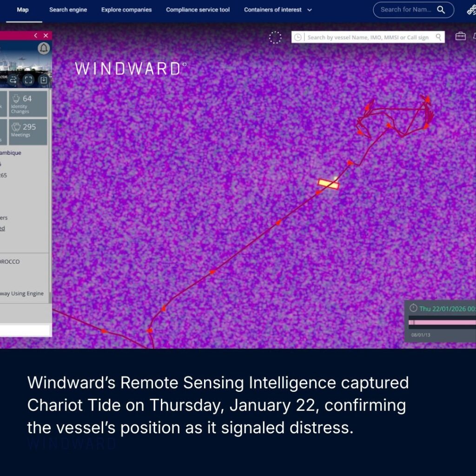Focus the vessel Name, IMO, MMSI search box
This screenshot has width=476, height=476.
point(368,37)
